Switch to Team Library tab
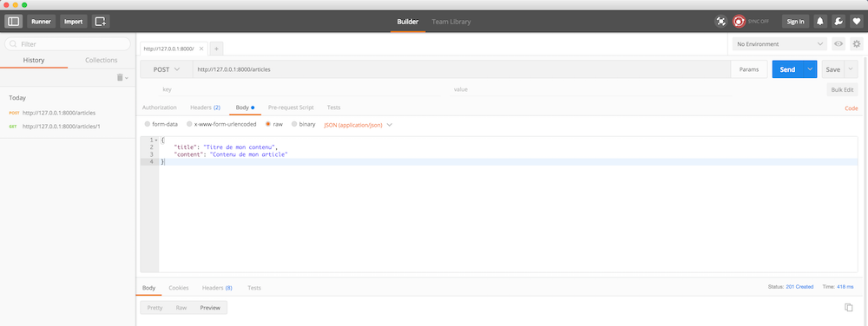Image resolution: width=868 pixels, height=326 pixels. pos(451,22)
